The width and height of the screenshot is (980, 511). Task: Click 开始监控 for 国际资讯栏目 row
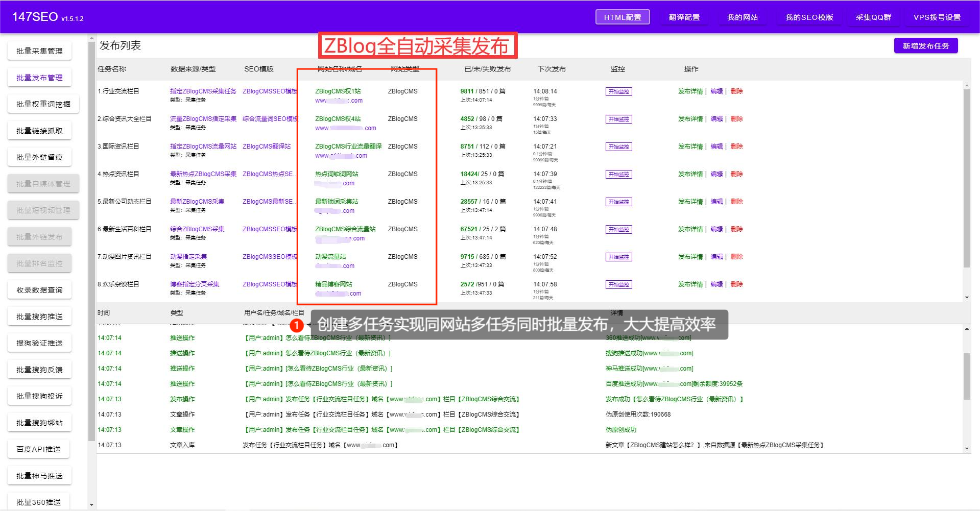point(618,147)
